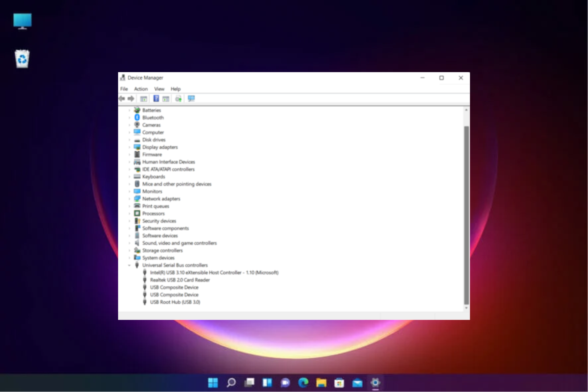The width and height of the screenshot is (588, 392).
Task: Select the This PC desktop icon
Action: (22, 21)
